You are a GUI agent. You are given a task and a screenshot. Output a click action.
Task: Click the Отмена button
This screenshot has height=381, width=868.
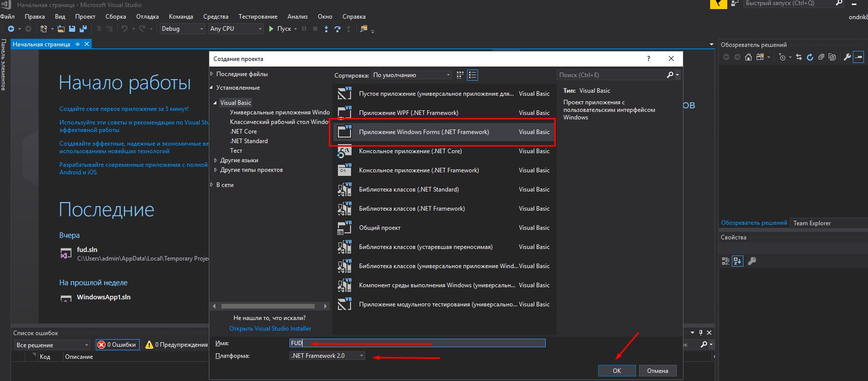tap(658, 371)
